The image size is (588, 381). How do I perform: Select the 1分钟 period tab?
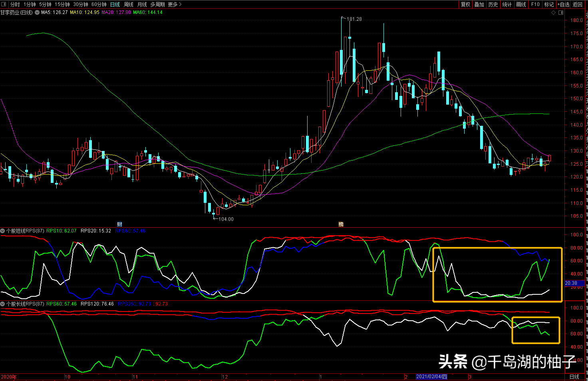tap(30, 4)
